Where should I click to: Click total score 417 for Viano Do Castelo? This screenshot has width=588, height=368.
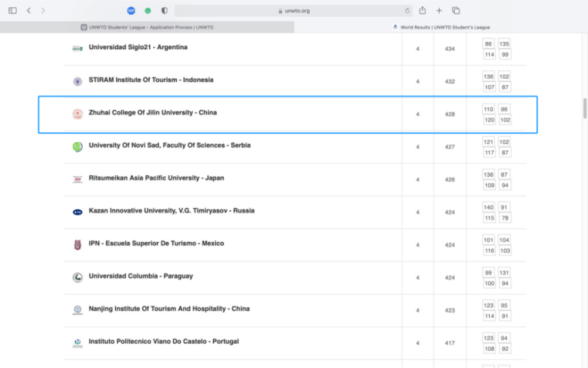coord(450,343)
